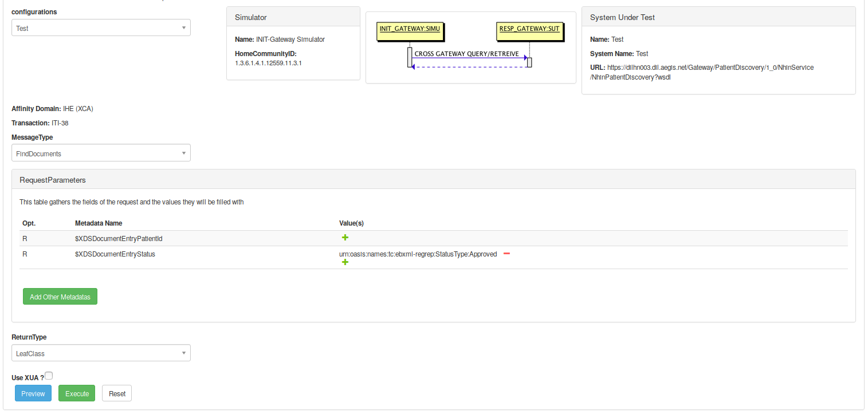
Task: Select the Cross Gateway Query/Retreive arrow label
Action: (x=466, y=54)
